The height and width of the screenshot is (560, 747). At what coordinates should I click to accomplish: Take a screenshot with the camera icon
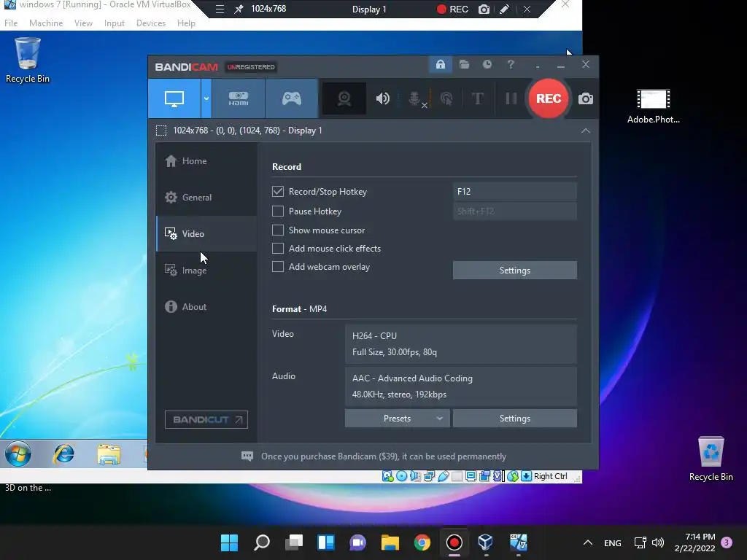tap(586, 98)
